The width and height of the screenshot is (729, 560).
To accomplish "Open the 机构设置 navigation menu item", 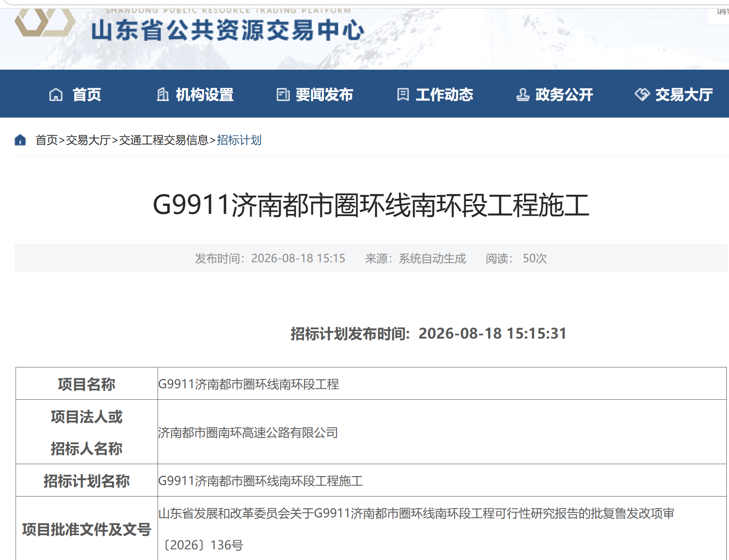I will [205, 95].
